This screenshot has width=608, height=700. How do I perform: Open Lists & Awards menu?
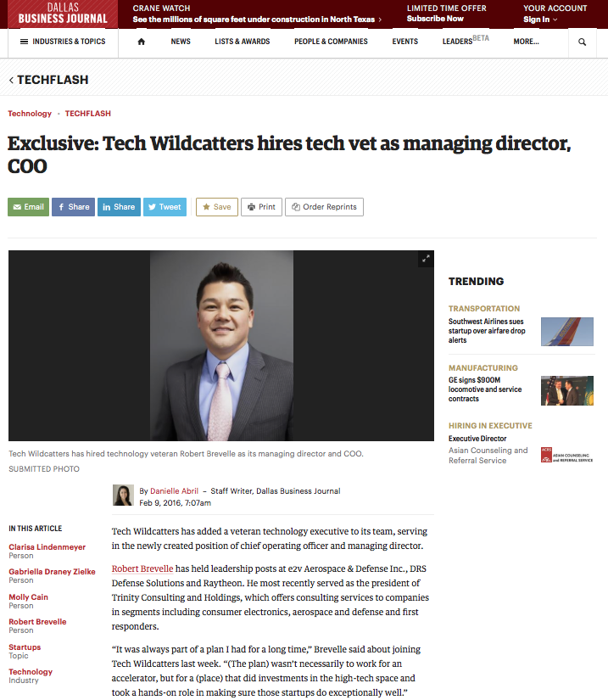(x=243, y=42)
